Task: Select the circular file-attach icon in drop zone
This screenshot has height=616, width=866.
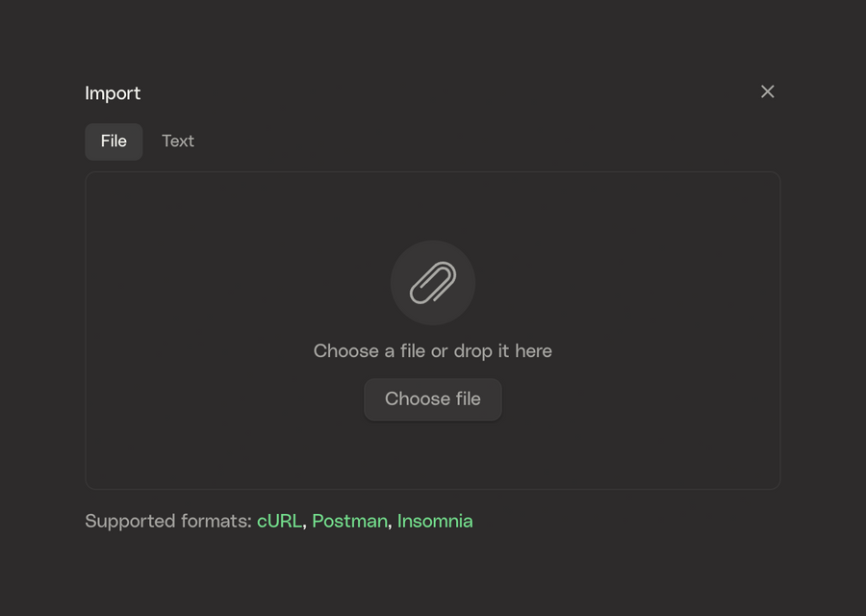Action: coord(433,283)
